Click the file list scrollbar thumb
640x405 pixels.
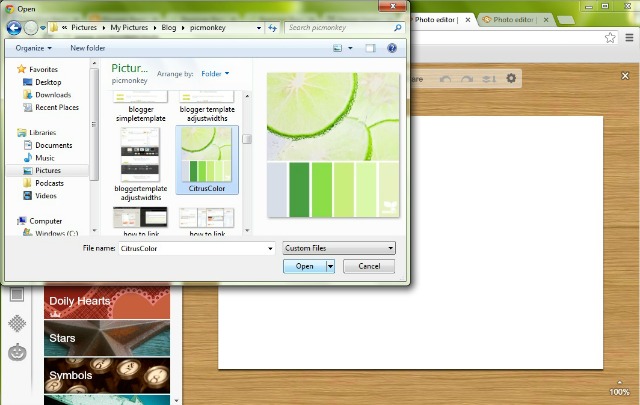(x=247, y=139)
